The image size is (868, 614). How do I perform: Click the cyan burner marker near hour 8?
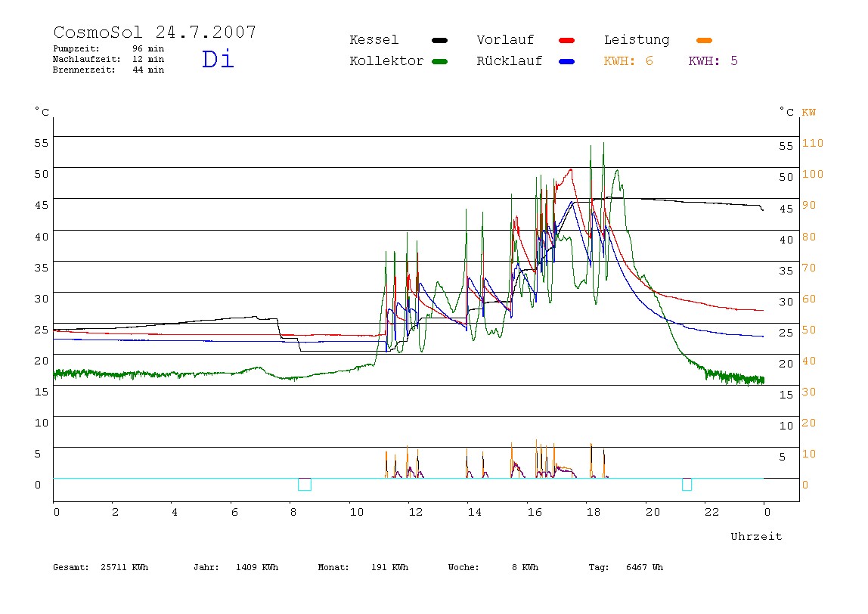[305, 485]
